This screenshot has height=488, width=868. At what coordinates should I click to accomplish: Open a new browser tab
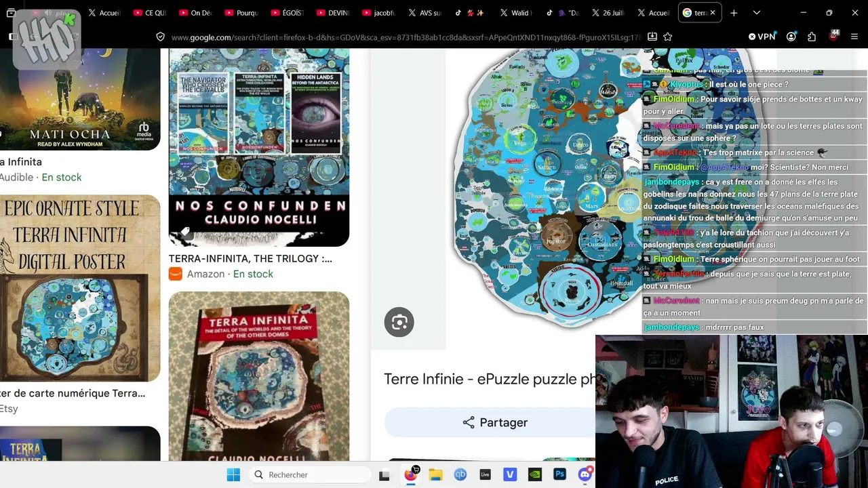[x=734, y=13]
